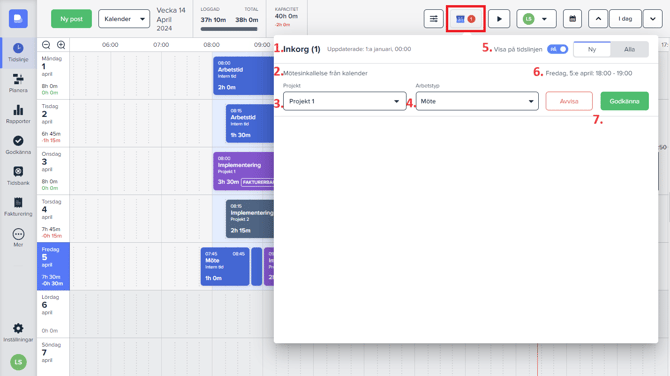Screen dimensions: 670x376
Task: Zoom out the timeline
Action: (x=46, y=45)
